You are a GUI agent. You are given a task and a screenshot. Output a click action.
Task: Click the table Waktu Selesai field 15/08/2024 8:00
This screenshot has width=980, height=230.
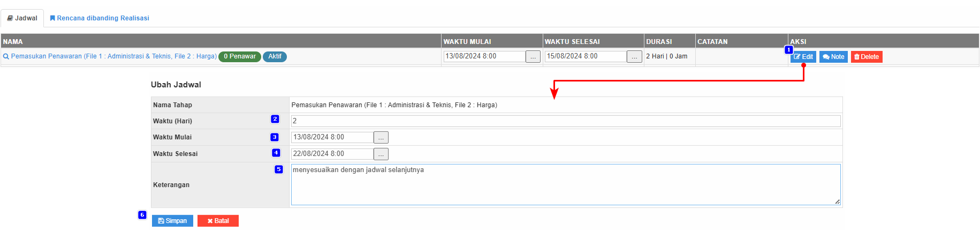coord(586,56)
